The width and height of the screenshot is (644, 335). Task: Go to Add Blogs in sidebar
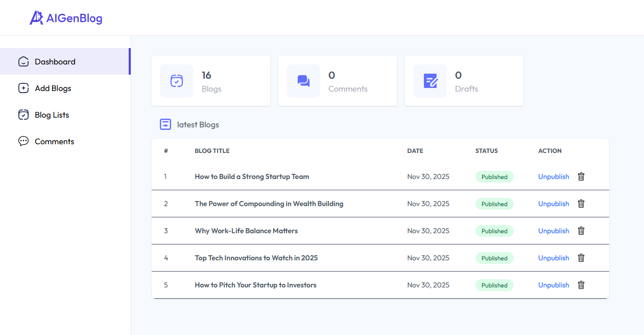tap(53, 88)
